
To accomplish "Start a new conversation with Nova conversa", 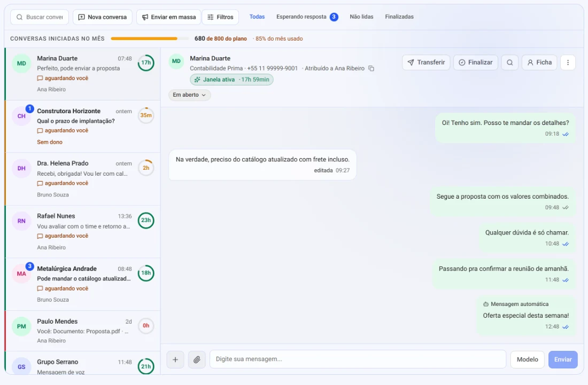I will pos(103,17).
